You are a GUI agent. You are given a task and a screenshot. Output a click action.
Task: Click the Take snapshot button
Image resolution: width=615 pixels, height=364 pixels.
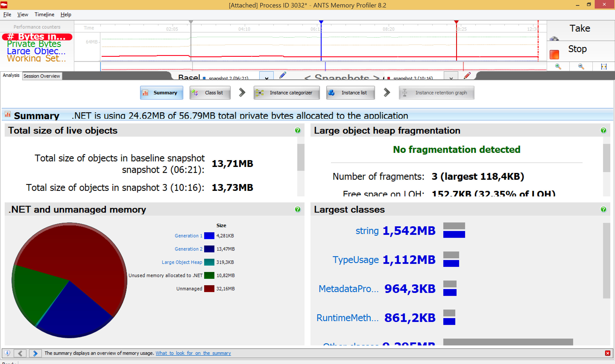coord(580,30)
